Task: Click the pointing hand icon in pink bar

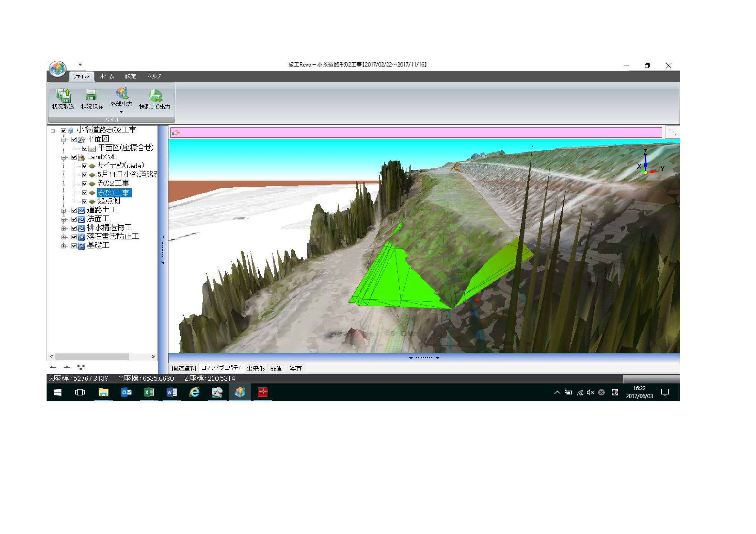Action: [x=176, y=132]
